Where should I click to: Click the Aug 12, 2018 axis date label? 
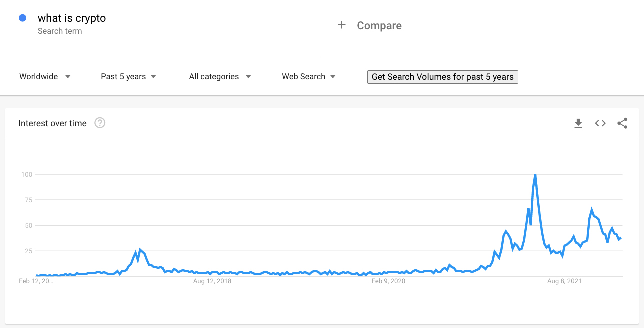tap(212, 281)
